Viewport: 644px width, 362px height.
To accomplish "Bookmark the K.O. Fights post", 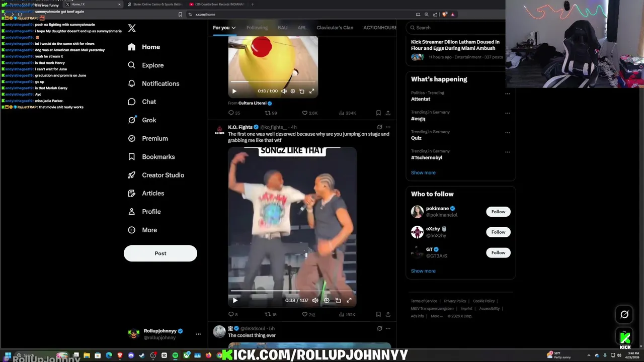I will pos(378,315).
